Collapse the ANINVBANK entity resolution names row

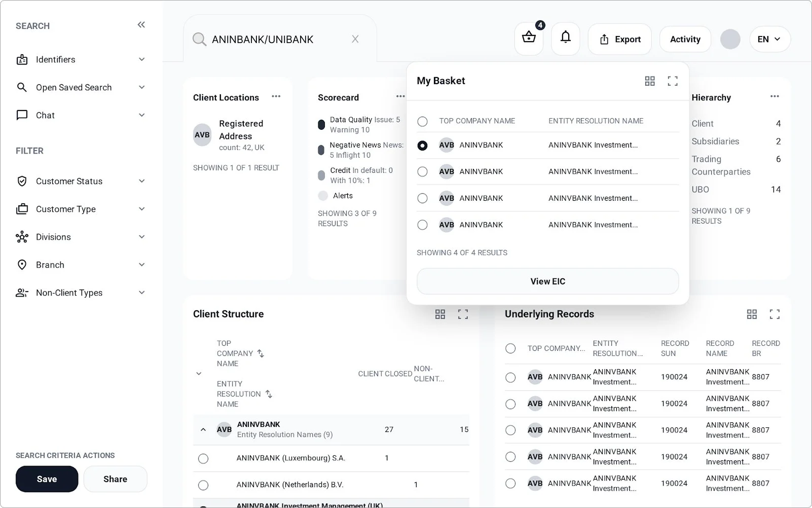pos(203,429)
